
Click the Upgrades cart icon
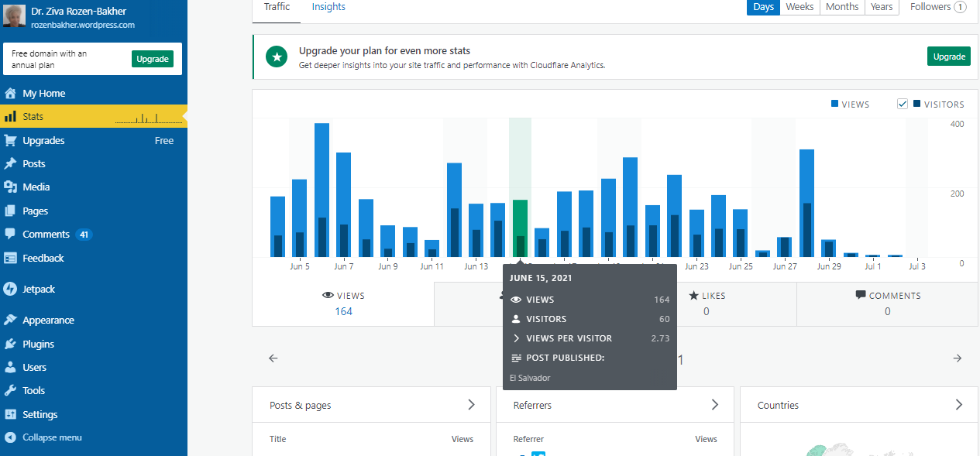tap(10, 141)
